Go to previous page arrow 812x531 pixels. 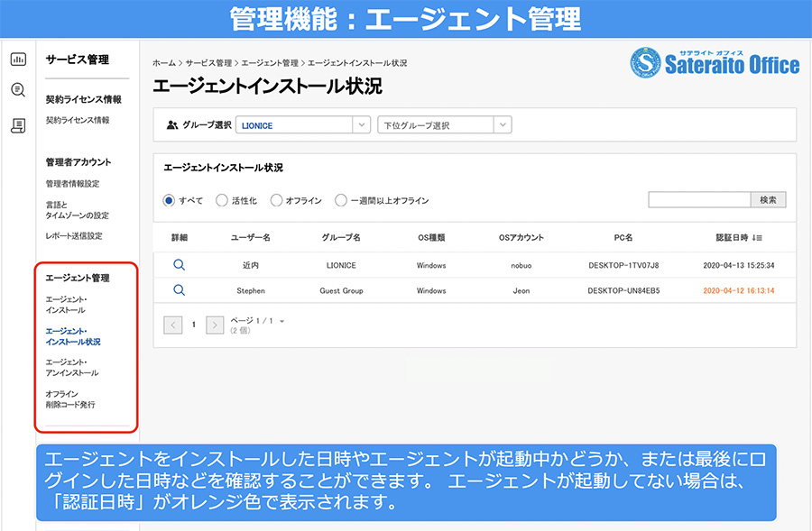[173, 325]
